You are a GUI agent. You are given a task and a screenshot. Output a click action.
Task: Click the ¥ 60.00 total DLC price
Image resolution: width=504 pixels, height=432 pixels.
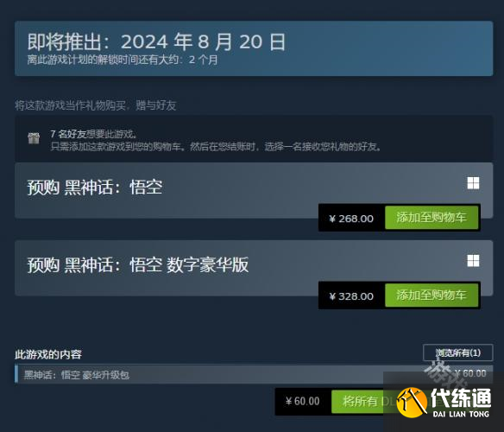[302, 402]
